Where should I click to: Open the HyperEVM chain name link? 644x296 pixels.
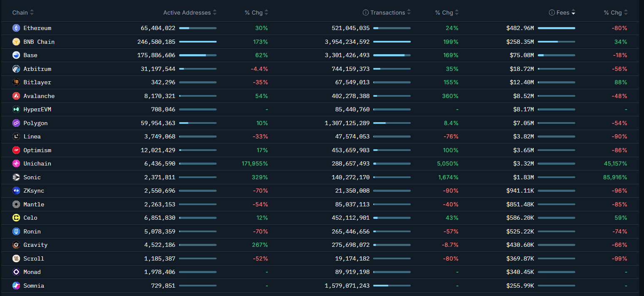coord(37,110)
